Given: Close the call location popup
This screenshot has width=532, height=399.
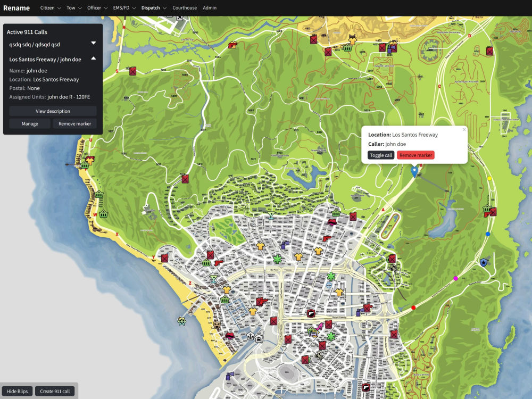Looking at the screenshot, I should [x=464, y=129].
